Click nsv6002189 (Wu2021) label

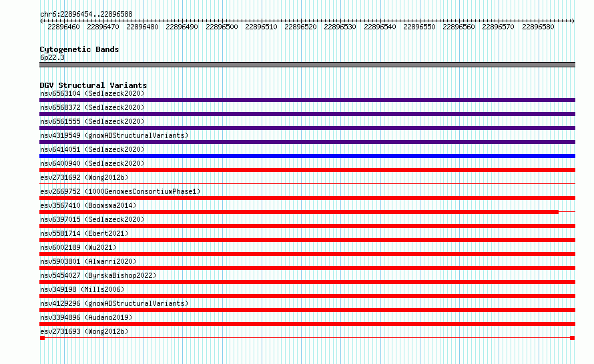78,247
